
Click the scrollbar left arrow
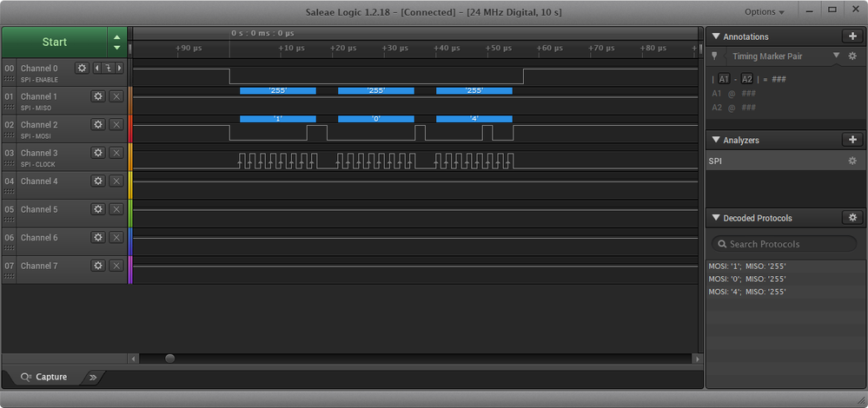[134, 359]
